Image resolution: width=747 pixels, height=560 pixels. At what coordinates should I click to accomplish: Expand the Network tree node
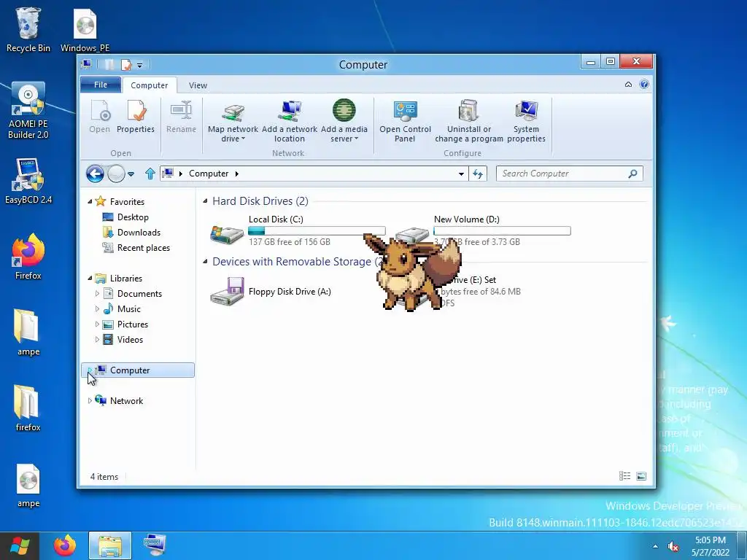point(90,400)
